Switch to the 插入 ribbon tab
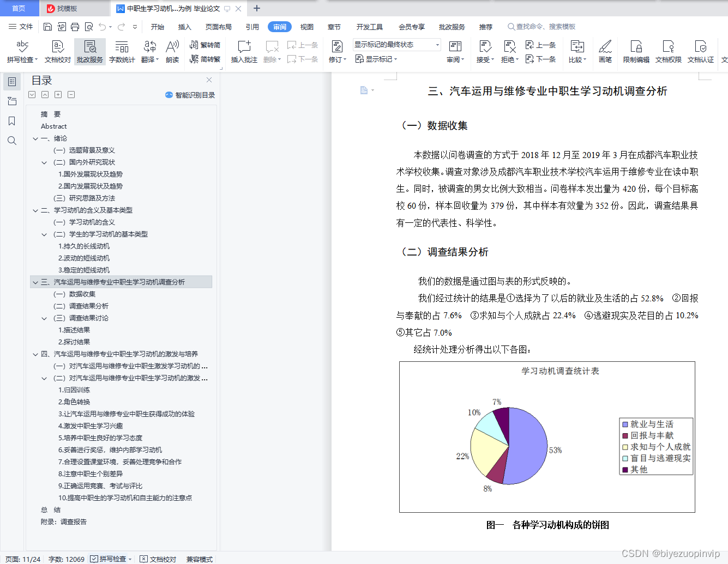This screenshot has width=728, height=564. click(185, 27)
